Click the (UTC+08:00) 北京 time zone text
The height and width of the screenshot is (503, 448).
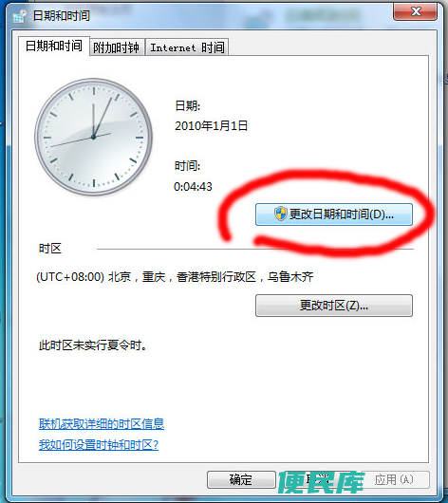tap(175, 277)
